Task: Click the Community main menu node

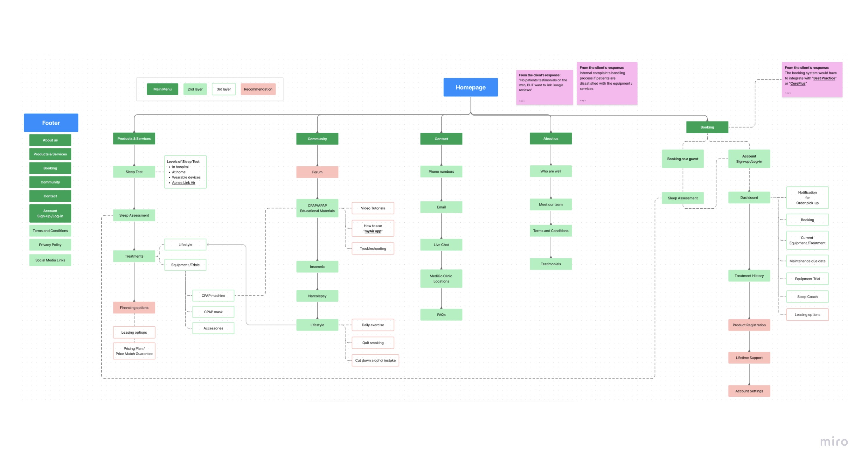Action: pos(317,139)
